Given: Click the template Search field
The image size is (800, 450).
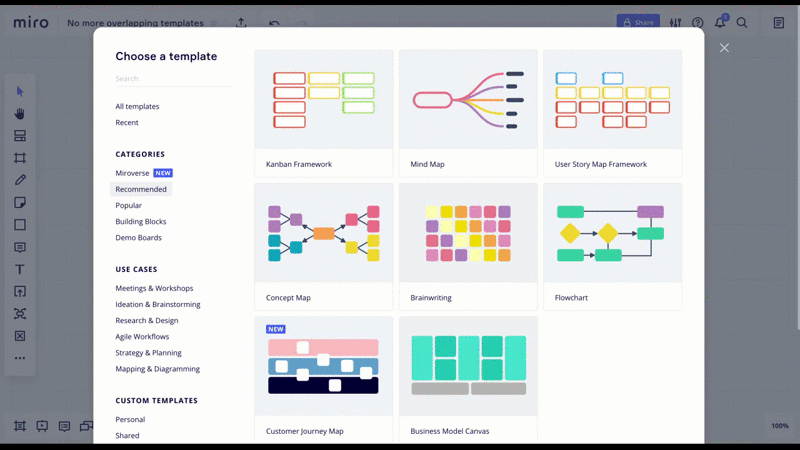Looking at the screenshot, I should [x=173, y=79].
